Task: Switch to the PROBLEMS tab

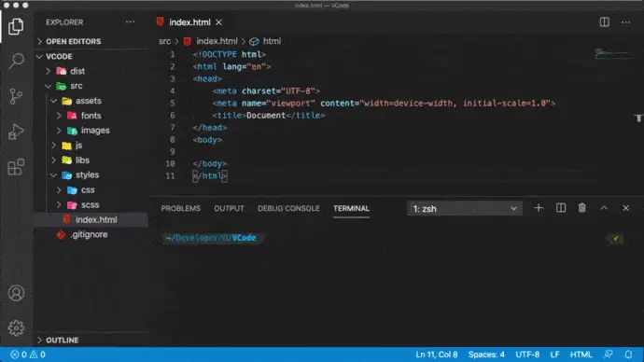Action: coord(181,208)
